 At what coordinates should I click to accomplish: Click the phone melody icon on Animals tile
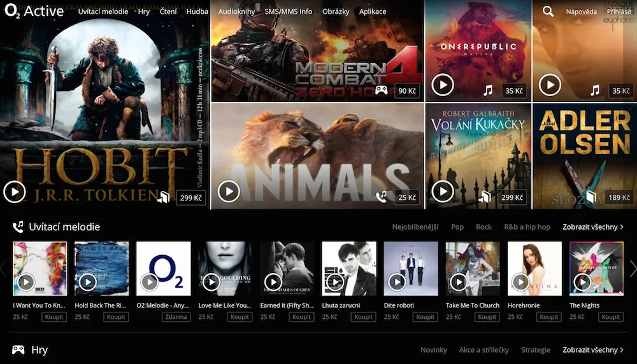click(381, 197)
